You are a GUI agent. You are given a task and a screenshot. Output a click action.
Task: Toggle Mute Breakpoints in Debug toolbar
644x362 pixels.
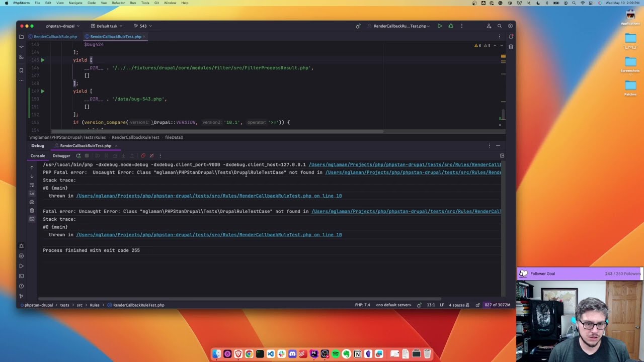(x=151, y=156)
